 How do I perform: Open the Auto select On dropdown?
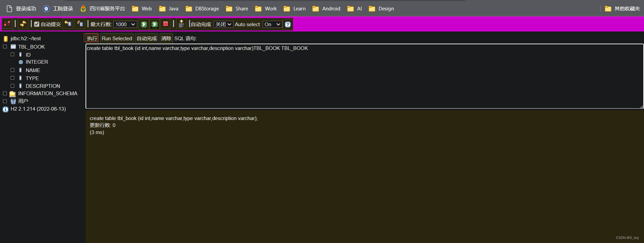(272, 24)
